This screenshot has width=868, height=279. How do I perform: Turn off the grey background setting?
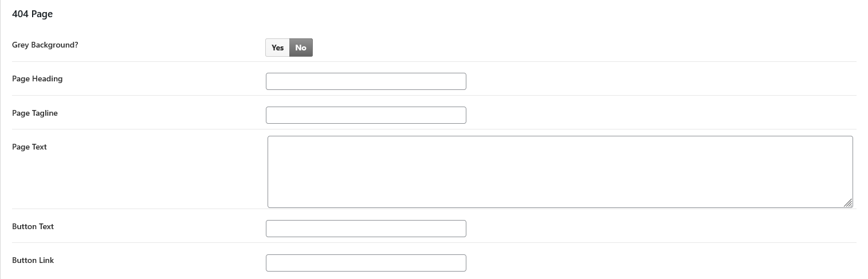(x=301, y=48)
